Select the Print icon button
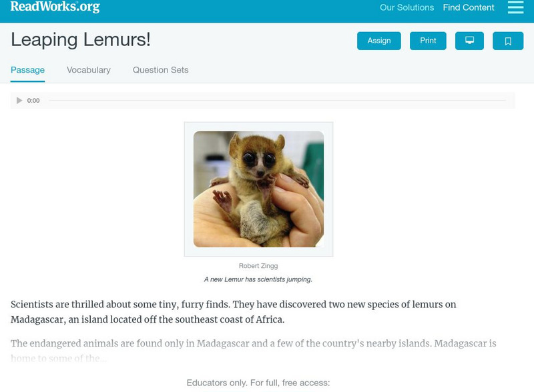The image size is (534, 392). coord(428,40)
